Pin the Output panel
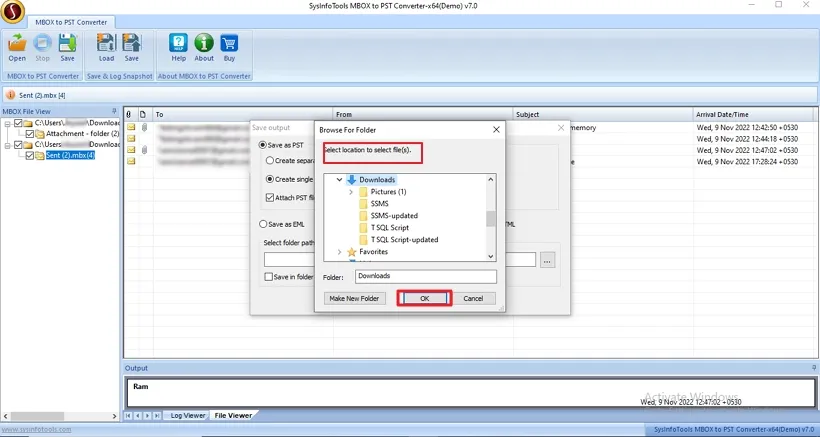The width and height of the screenshot is (820, 437). (x=814, y=368)
